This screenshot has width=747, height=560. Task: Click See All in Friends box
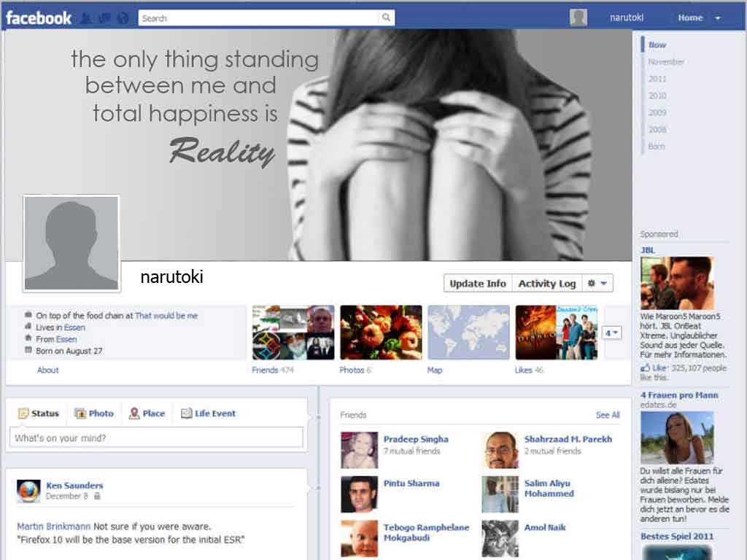[x=607, y=415]
